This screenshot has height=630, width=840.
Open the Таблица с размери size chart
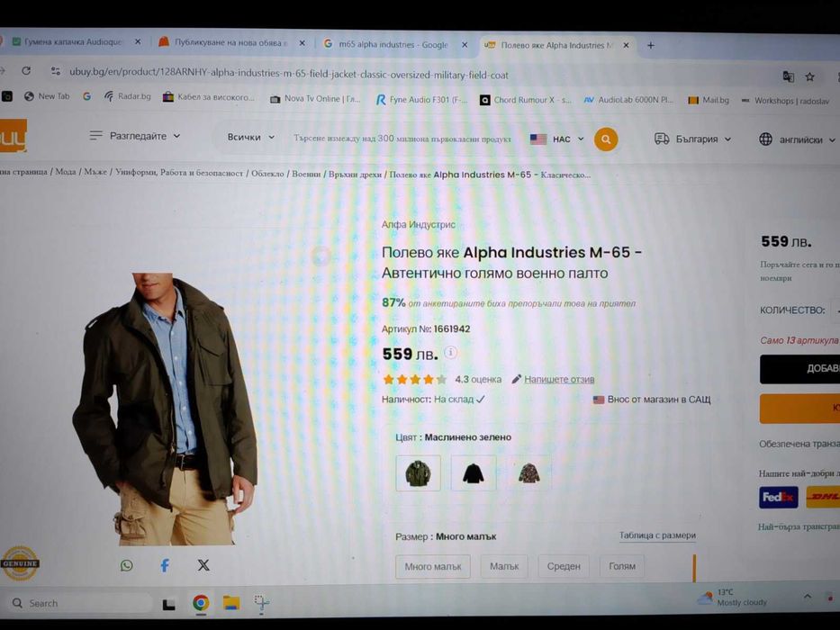(657, 535)
